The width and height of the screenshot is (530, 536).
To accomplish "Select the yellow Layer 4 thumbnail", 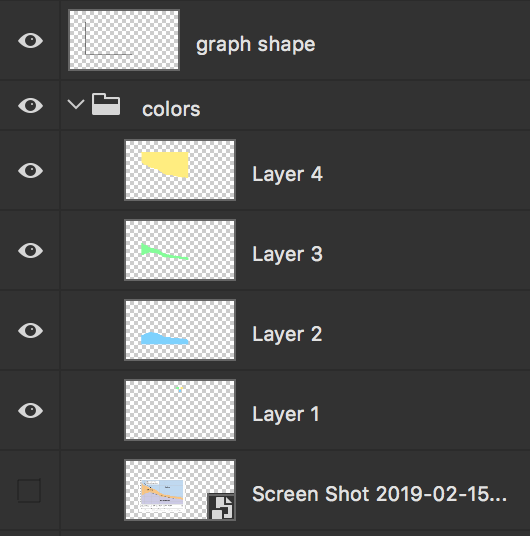I will coord(180,170).
